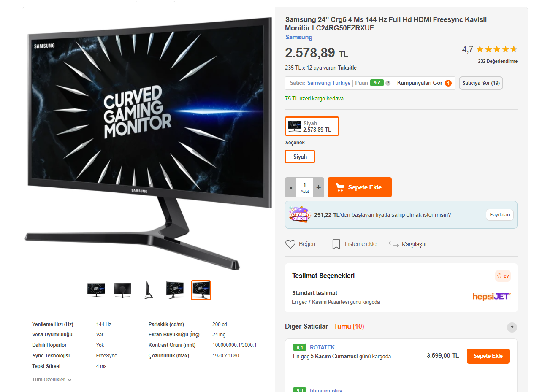Decrease quantity with the minus button
Screen dimensions: 553x392
point(291,187)
